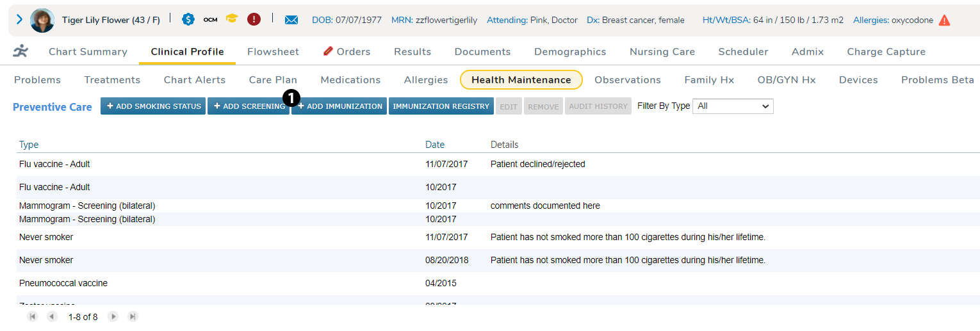This screenshot has width=980, height=331.
Task: Go to first page of results
Action: pyautogui.click(x=33, y=316)
